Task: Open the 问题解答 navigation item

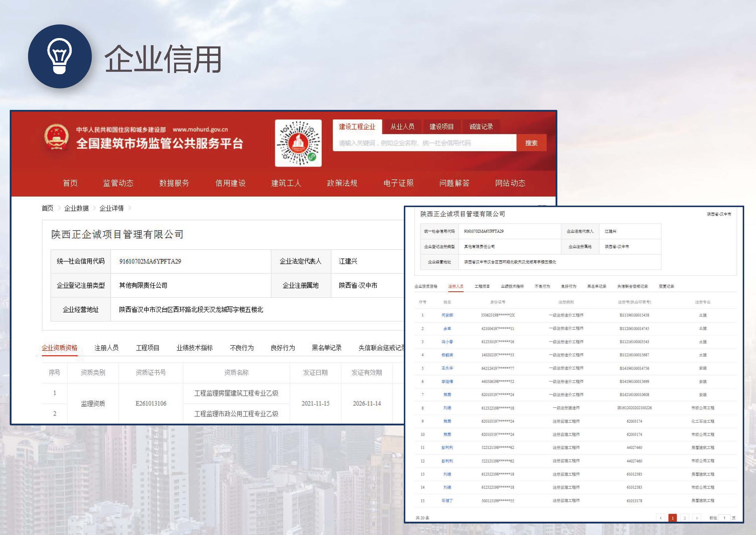Action: [454, 183]
